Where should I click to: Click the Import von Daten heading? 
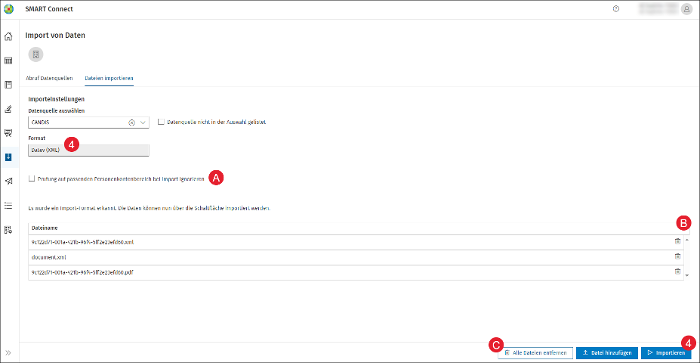point(55,35)
